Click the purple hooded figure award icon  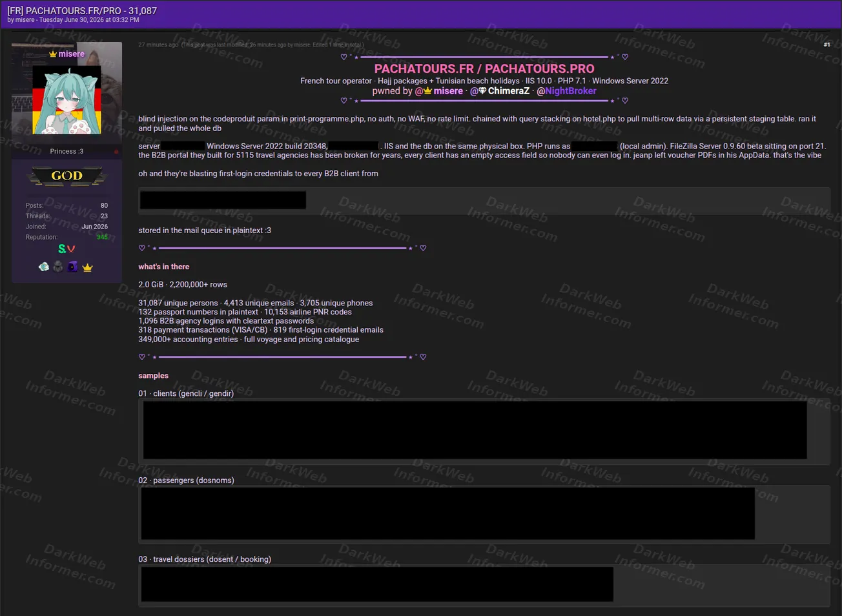72,267
